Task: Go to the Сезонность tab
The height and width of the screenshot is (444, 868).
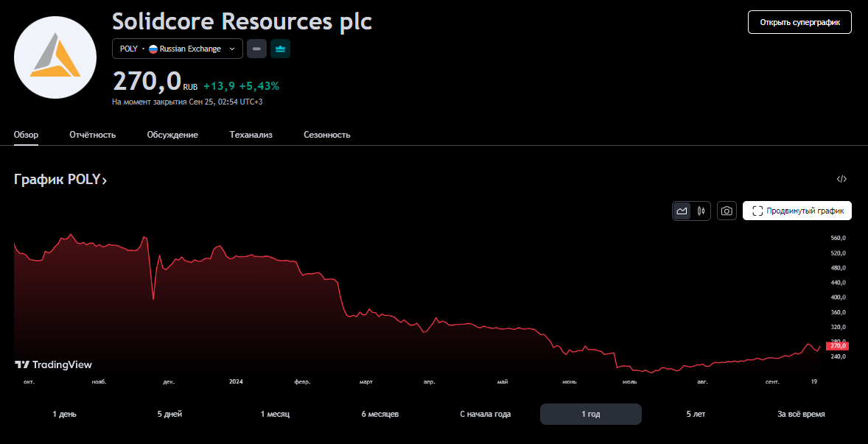Action: click(x=327, y=135)
